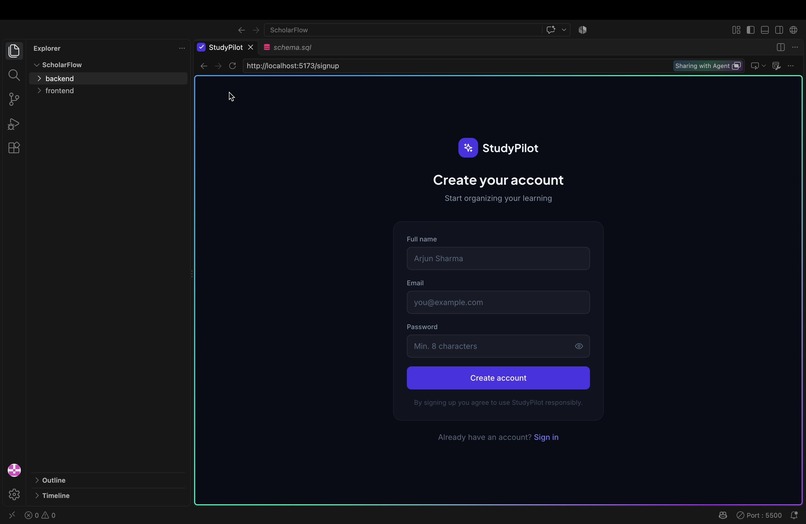Toggle the secondary side bar
The height and width of the screenshot is (524, 806).
coord(779,30)
